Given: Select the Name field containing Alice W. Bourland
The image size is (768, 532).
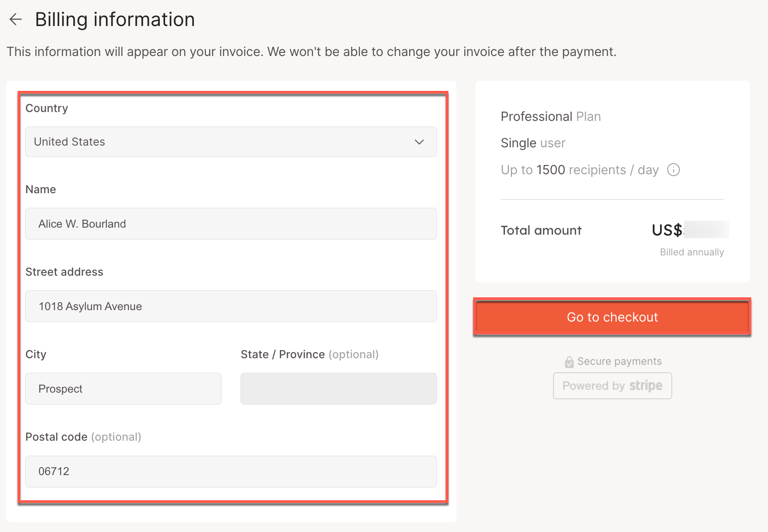Looking at the screenshot, I should pos(231,224).
